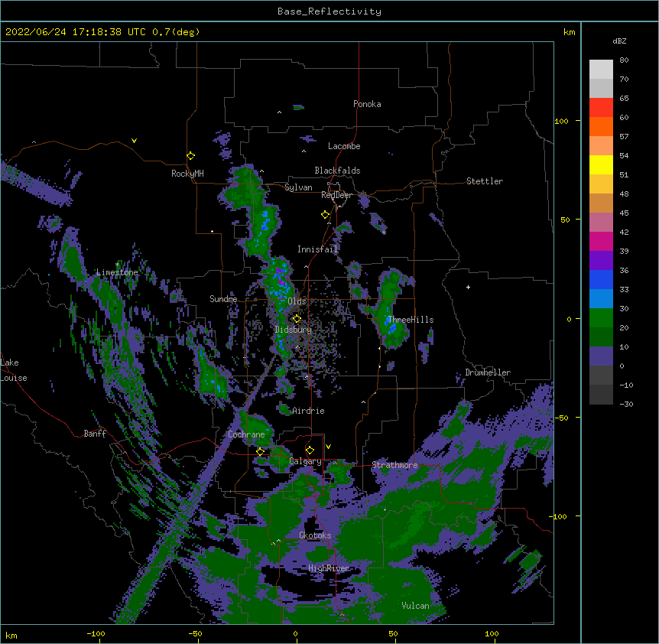The image size is (659, 644).
Task: Select the Sundre town label
Action: [x=223, y=299]
